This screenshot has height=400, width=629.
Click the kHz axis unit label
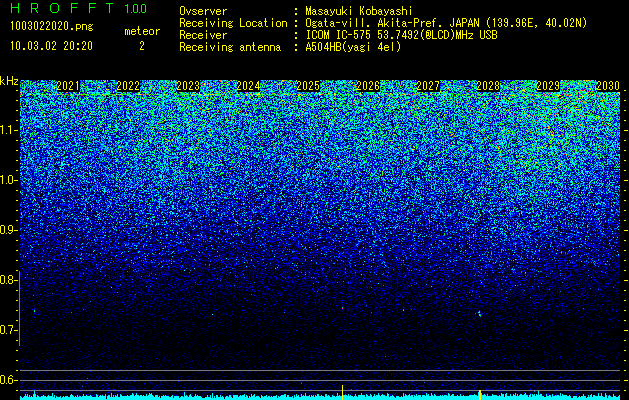[9, 81]
